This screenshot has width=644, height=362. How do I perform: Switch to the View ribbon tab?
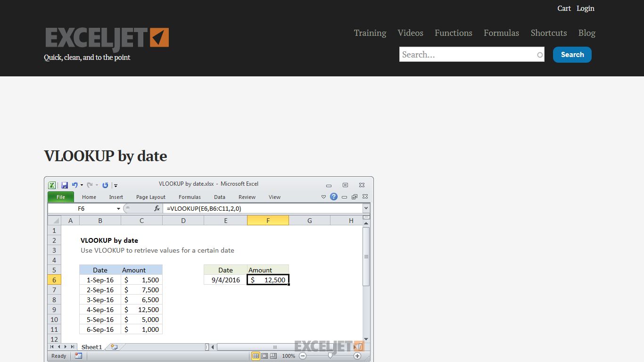coord(274,197)
